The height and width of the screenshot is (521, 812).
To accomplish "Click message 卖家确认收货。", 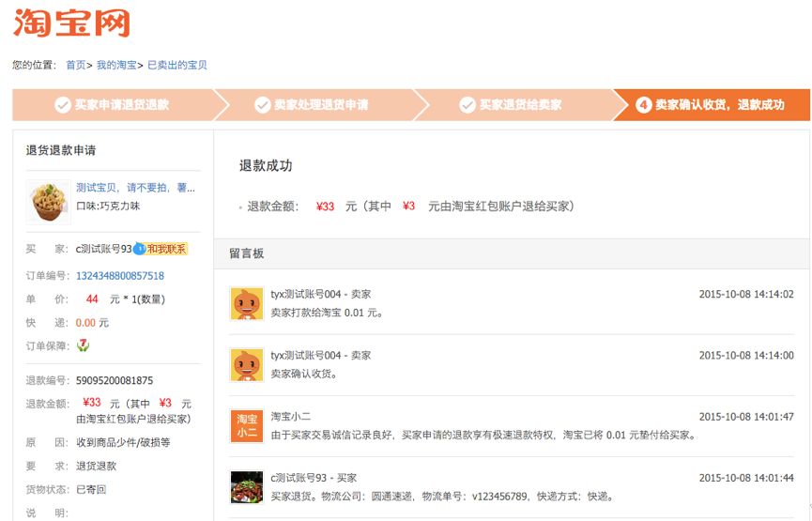I will (304, 374).
